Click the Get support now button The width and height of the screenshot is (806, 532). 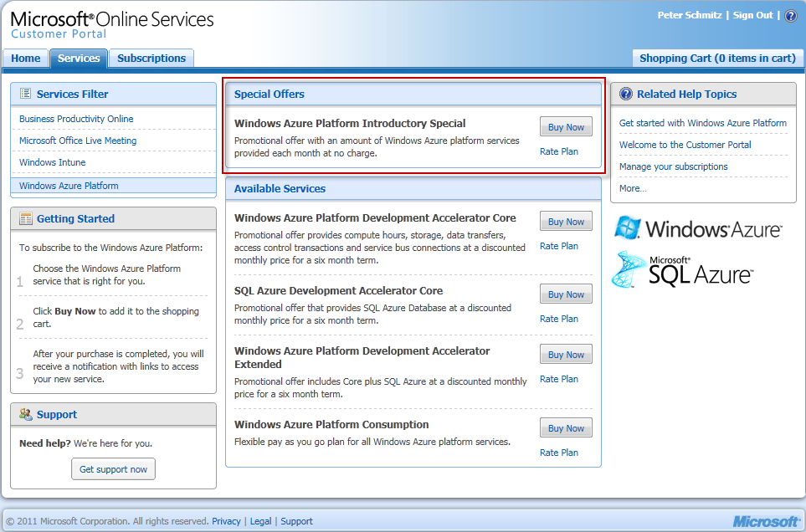point(113,468)
